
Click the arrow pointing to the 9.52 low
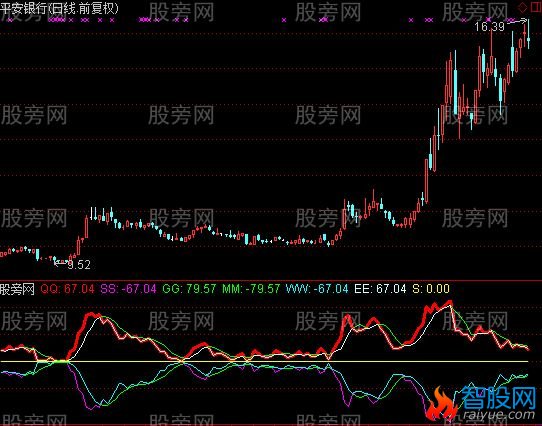click(x=61, y=263)
